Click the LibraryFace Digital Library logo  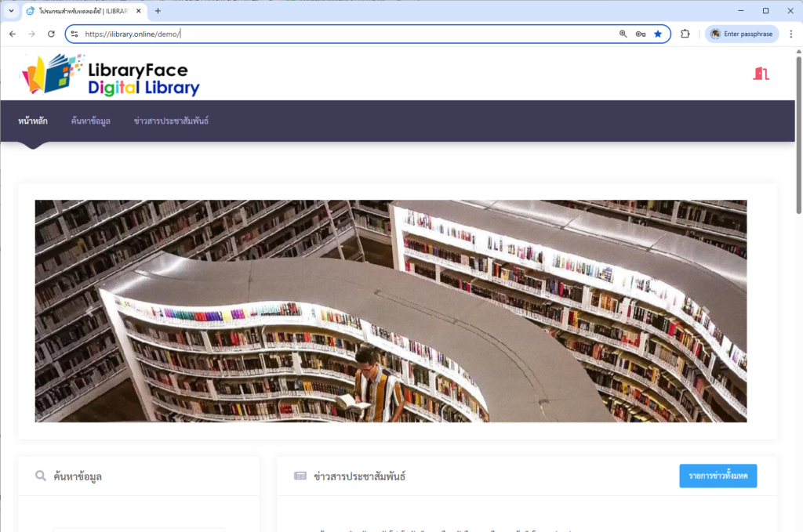pyautogui.click(x=111, y=75)
